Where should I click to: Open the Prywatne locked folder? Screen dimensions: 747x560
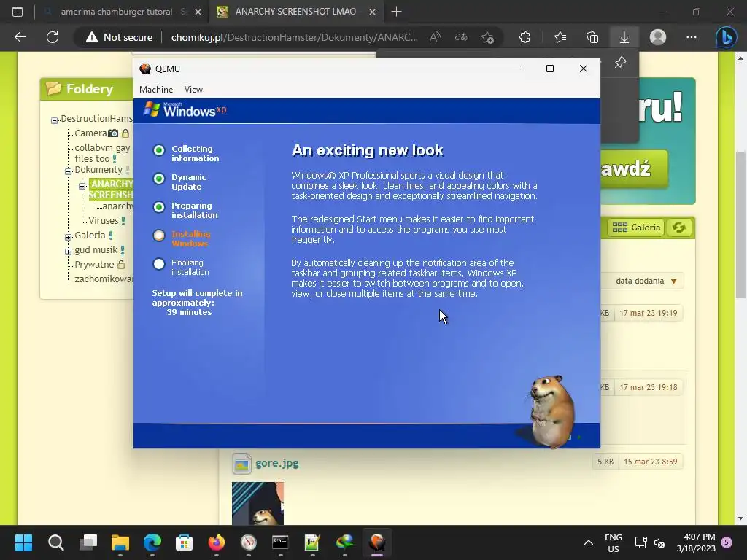94,264
